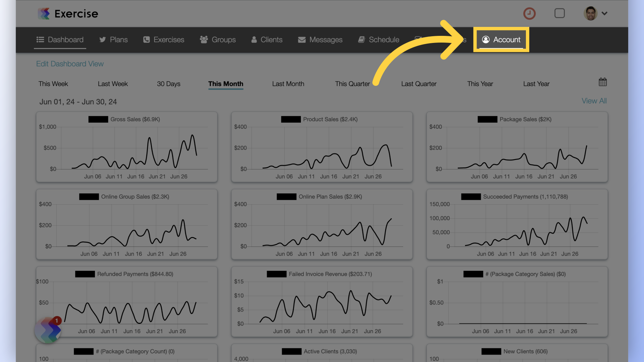644x362 pixels.
Task: Open Edit Dashboard View link
Action: [70, 64]
